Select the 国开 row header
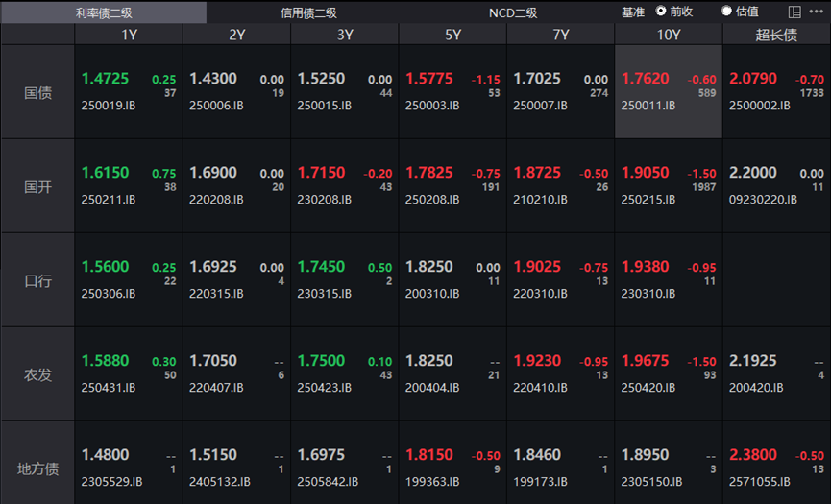Image resolution: width=831 pixels, height=504 pixels. [38, 186]
